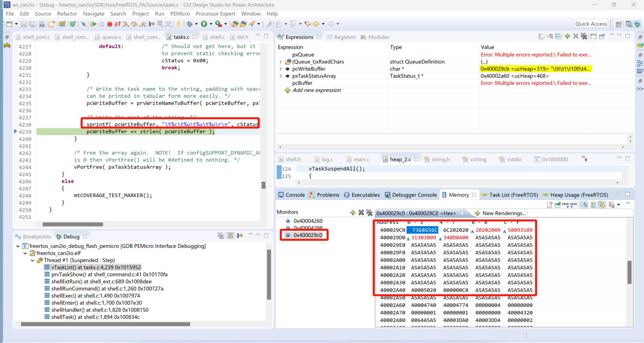Remove all expressions with double-X icon
This screenshot has height=343, width=644.
[x=584, y=36]
